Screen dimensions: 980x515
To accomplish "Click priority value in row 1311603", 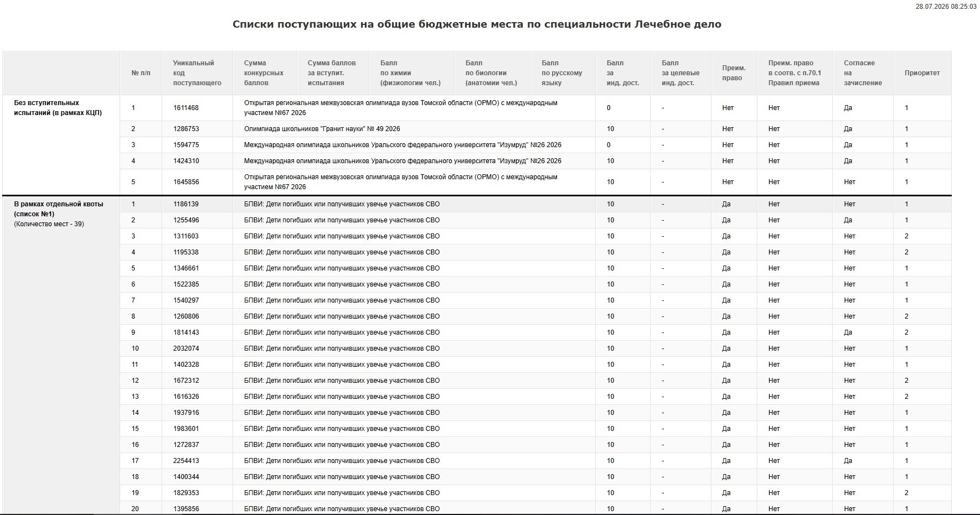I will [906, 236].
